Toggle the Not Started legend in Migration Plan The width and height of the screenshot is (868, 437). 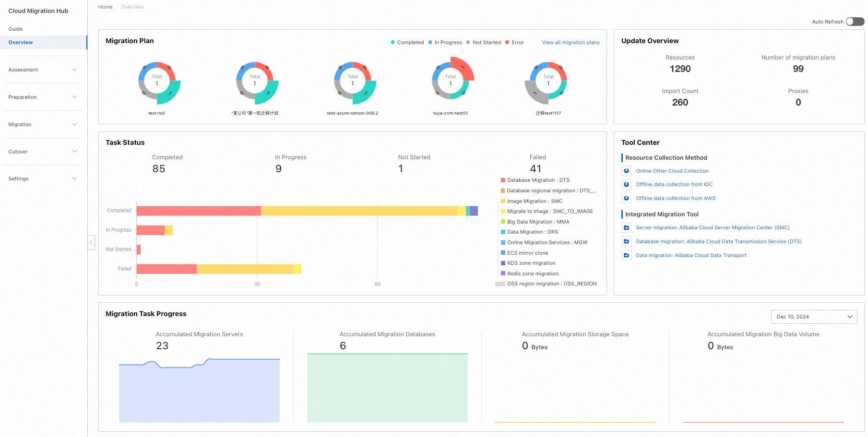pos(484,42)
